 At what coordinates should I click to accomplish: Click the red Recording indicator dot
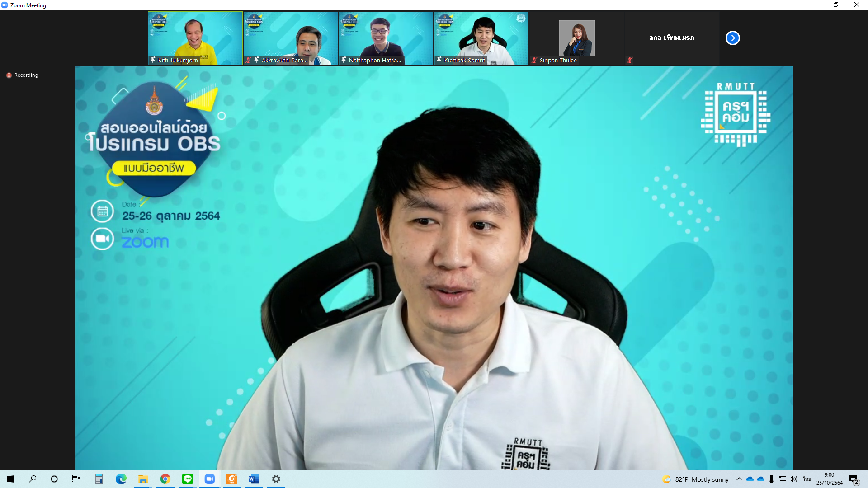pos(9,75)
